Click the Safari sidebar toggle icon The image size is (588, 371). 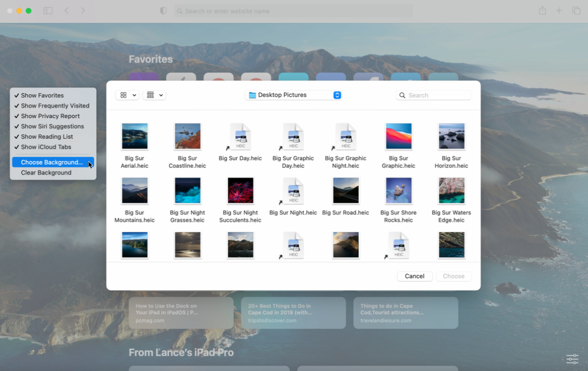(48, 11)
